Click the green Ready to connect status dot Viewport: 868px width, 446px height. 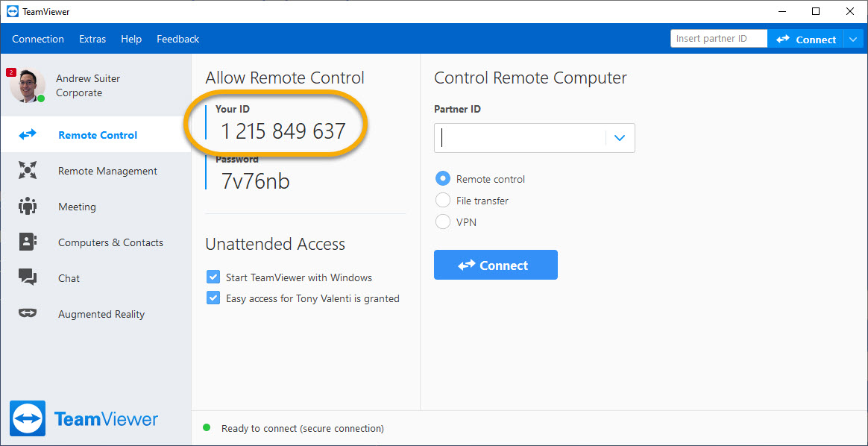pos(207,427)
